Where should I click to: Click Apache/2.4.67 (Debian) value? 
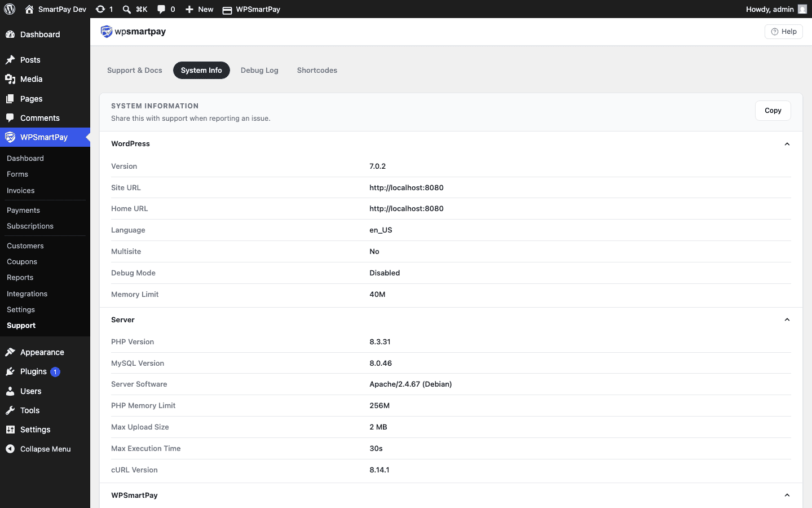point(411,384)
